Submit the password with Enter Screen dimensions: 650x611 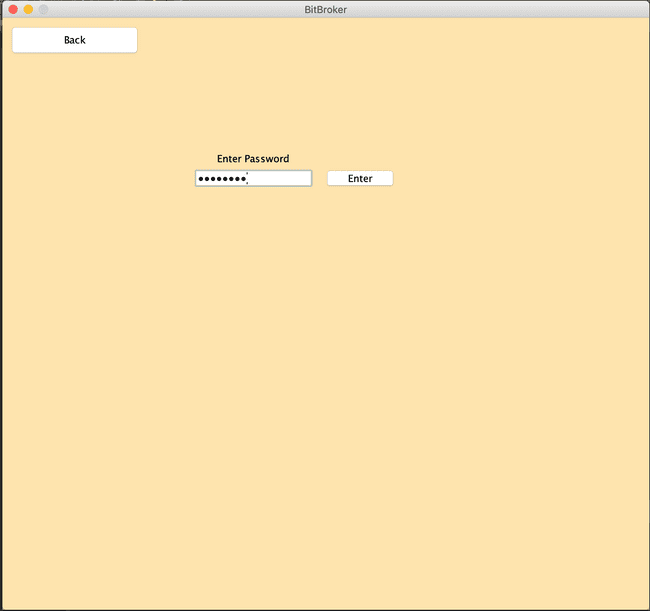[x=360, y=178]
